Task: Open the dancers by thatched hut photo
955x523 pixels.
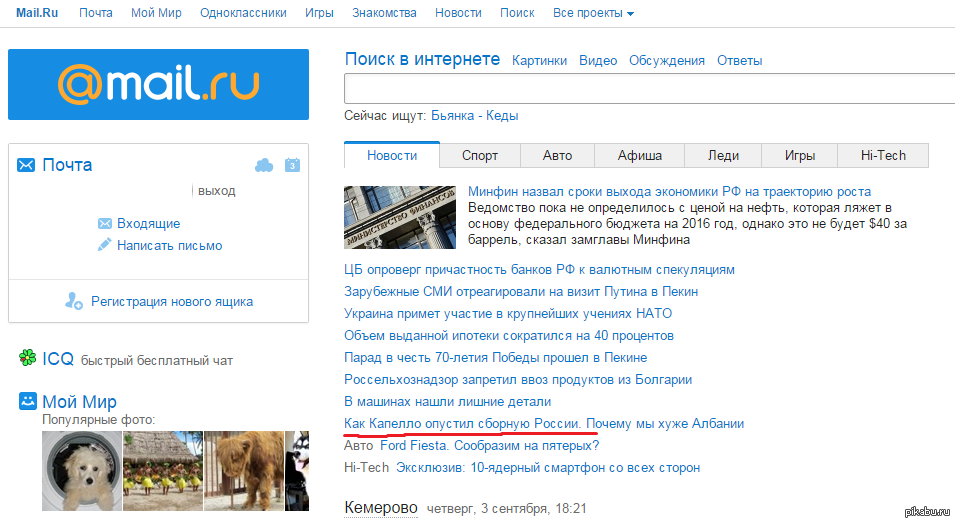Action: click(163, 471)
